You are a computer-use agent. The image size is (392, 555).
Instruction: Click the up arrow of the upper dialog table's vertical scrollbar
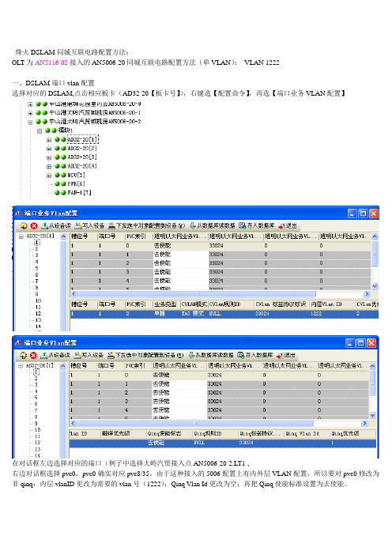point(375,236)
